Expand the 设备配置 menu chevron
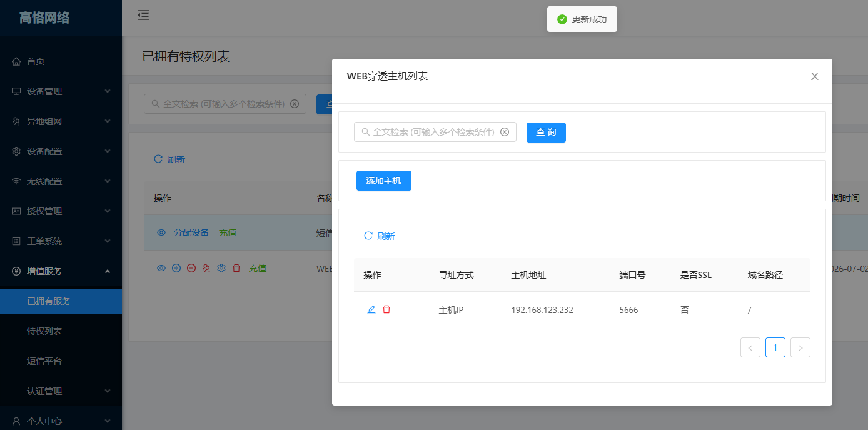Screen dimensions: 868x430 pyautogui.click(x=108, y=151)
